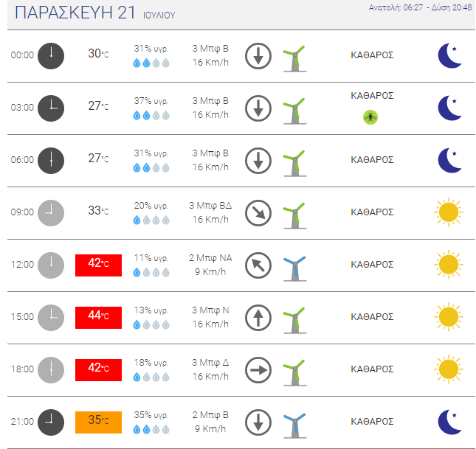Click the southeast wind arrow icon at 12:00
The width and height of the screenshot is (476, 449).
pyautogui.click(x=258, y=265)
